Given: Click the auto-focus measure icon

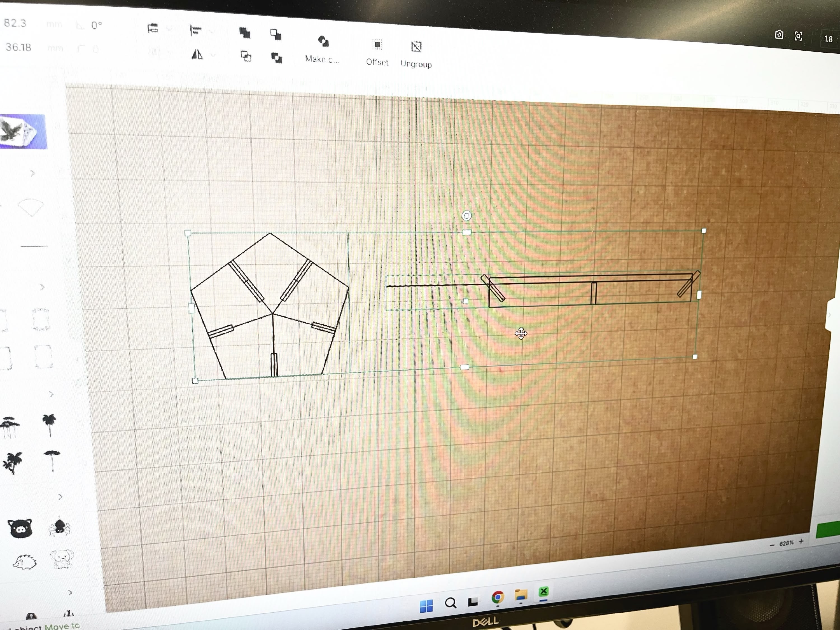Looking at the screenshot, I should coord(798,36).
